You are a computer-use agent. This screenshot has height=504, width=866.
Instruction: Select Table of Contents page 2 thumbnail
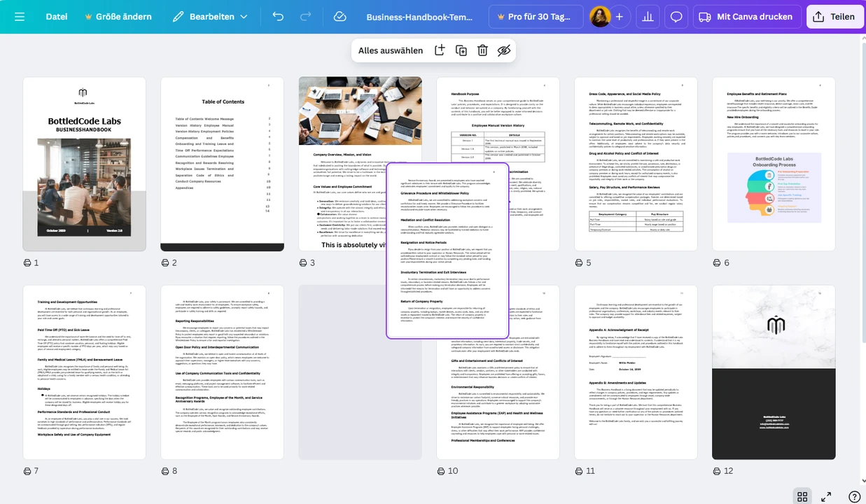pos(222,164)
